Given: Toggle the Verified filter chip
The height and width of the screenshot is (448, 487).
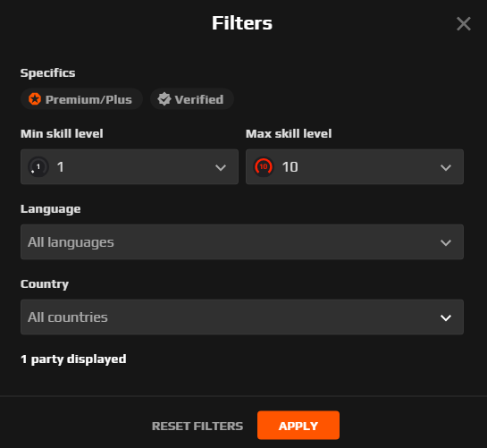Looking at the screenshot, I should (192, 99).
